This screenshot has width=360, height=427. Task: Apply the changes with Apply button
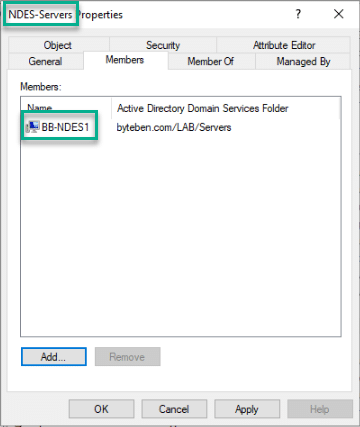[x=247, y=409]
